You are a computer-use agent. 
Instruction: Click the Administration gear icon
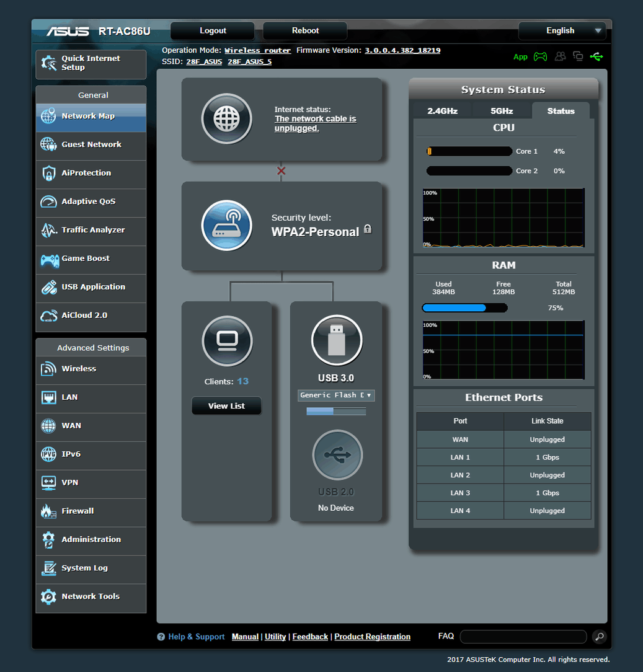48,539
